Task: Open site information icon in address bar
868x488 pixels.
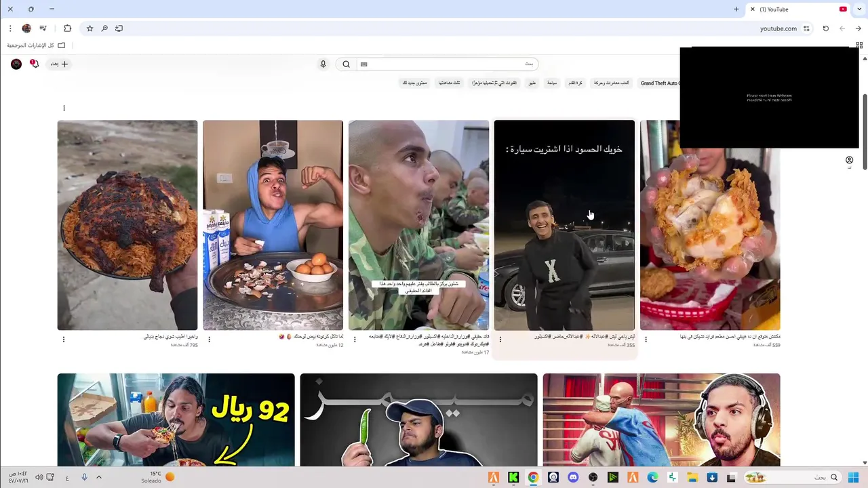Action: (806, 28)
